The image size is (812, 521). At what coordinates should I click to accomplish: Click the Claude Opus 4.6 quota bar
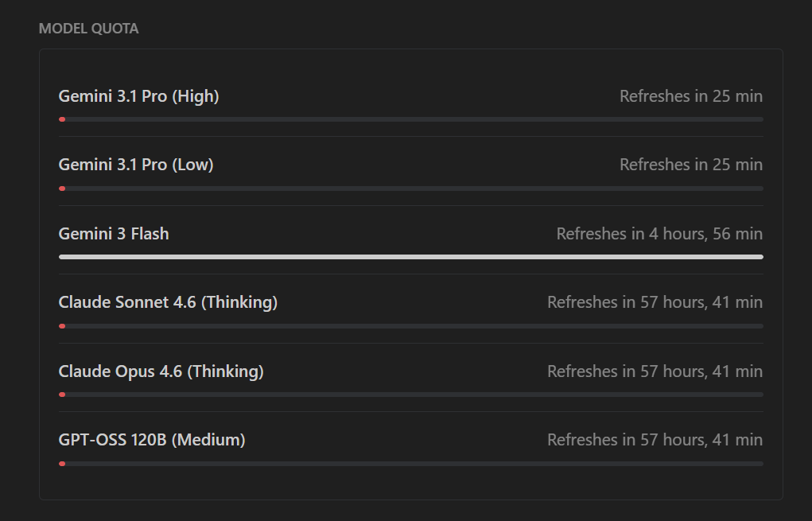pos(410,395)
